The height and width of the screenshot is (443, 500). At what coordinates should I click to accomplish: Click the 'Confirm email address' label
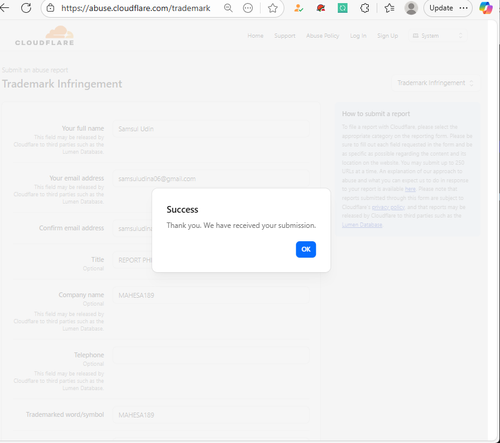71,228
